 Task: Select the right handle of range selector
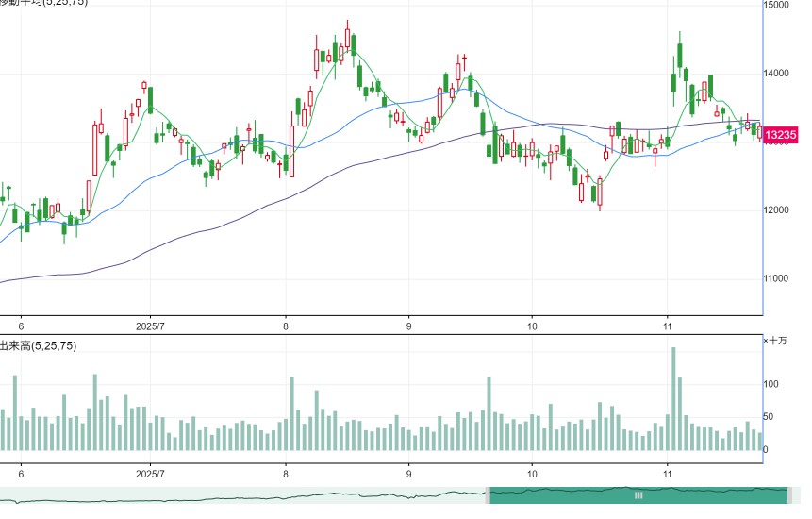coord(789,495)
